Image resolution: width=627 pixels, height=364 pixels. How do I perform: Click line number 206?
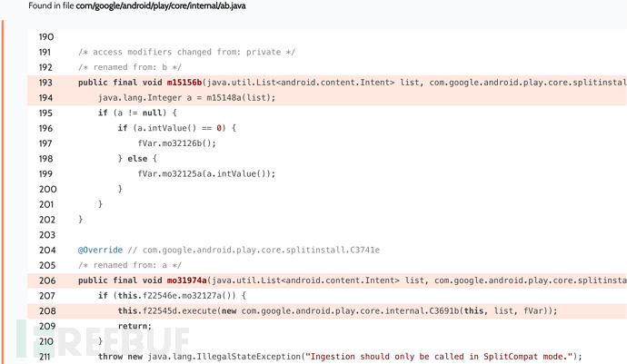click(47, 280)
